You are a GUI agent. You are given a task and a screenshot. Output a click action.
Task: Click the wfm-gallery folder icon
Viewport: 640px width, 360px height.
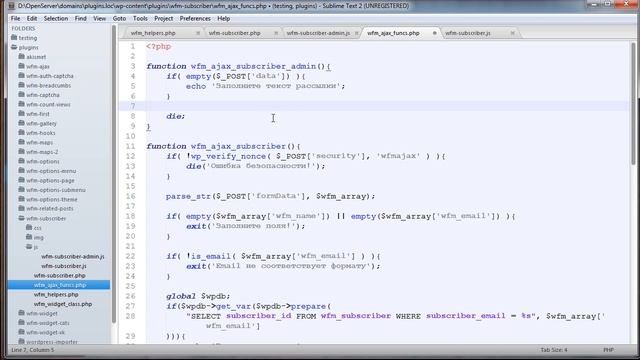[x=22, y=123]
